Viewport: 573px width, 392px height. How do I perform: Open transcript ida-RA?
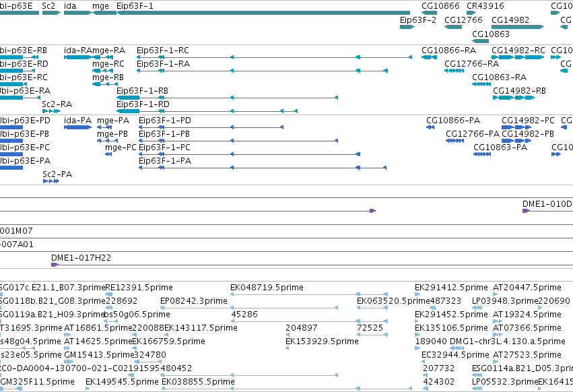point(78,50)
